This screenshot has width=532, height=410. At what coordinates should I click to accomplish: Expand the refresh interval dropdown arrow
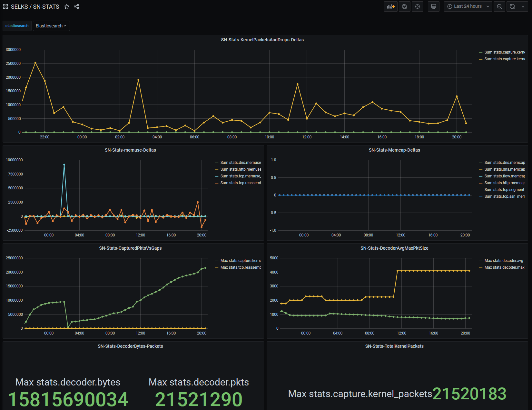point(523,6)
